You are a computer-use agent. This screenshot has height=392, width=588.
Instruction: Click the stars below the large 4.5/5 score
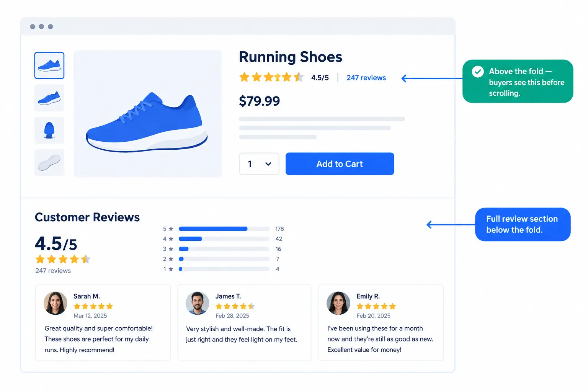click(x=63, y=259)
